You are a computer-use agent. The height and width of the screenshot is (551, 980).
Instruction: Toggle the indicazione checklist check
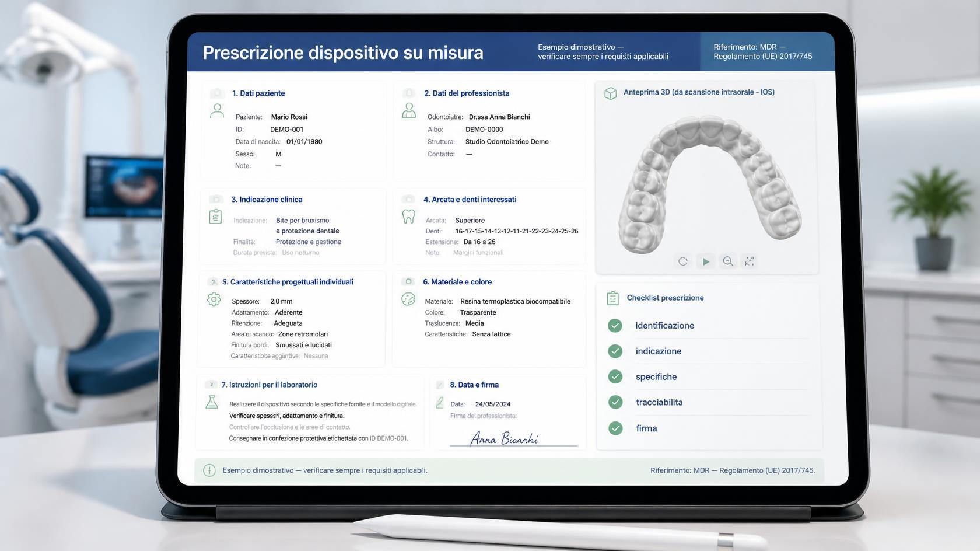click(x=615, y=351)
